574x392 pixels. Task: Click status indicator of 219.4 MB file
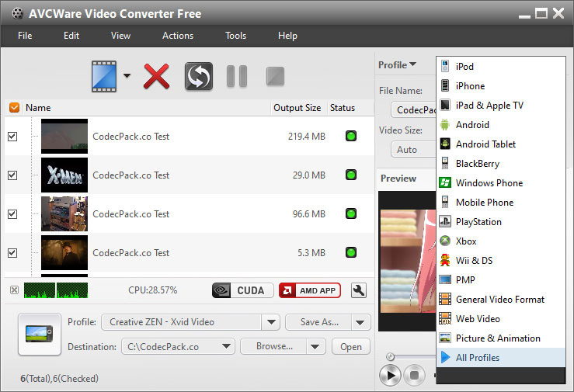351,136
